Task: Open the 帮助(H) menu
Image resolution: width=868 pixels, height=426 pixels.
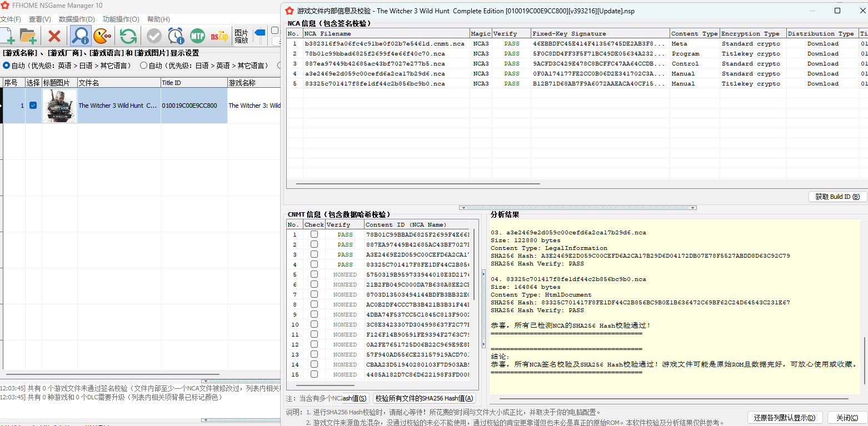Action: [x=158, y=19]
